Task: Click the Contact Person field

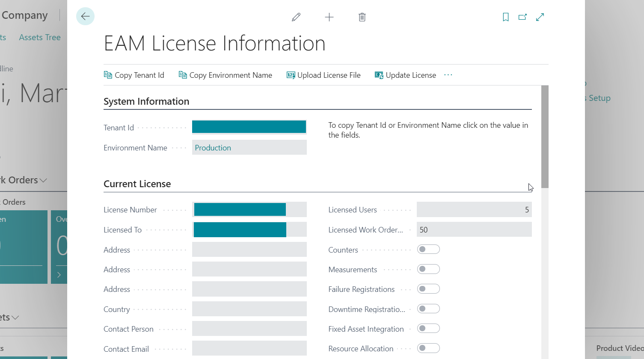Action: pos(249,329)
